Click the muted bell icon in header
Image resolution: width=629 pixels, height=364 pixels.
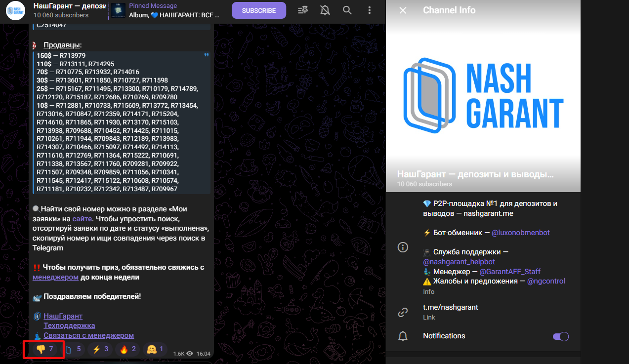click(x=325, y=10)
